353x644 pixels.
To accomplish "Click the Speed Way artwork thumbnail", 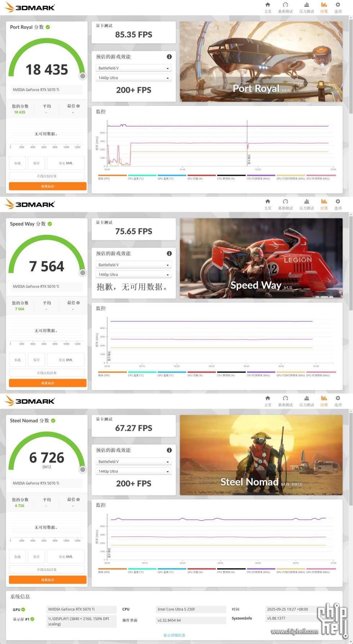I will 261,258.
